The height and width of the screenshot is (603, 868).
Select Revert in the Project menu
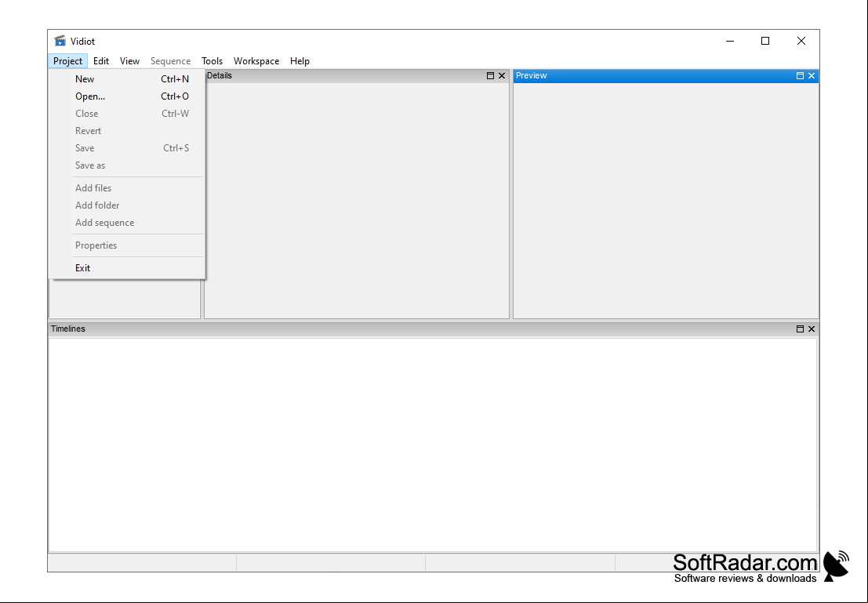coord(127,131)
